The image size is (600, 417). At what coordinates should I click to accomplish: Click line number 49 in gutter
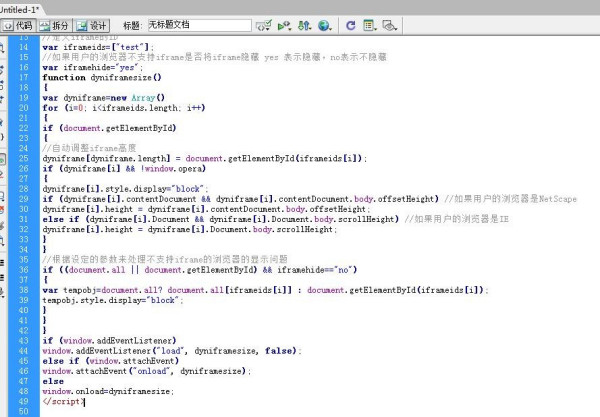[24, 401]
